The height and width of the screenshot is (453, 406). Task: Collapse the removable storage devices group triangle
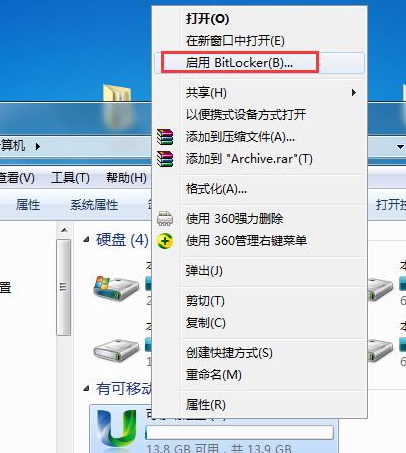[x=86, y=388]
